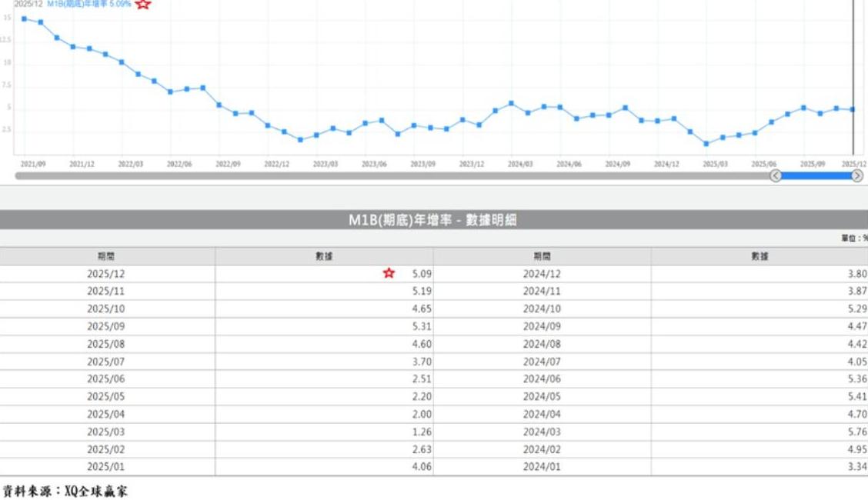Click the 5.76 value for 2024/03

(x=857, y=432)
